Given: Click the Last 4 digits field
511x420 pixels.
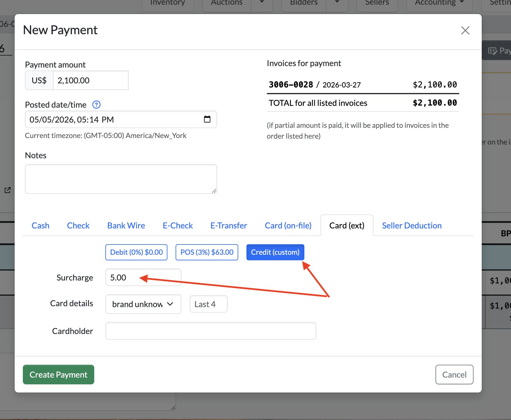Looking at the screenshot, I should [x=208, y=304].
